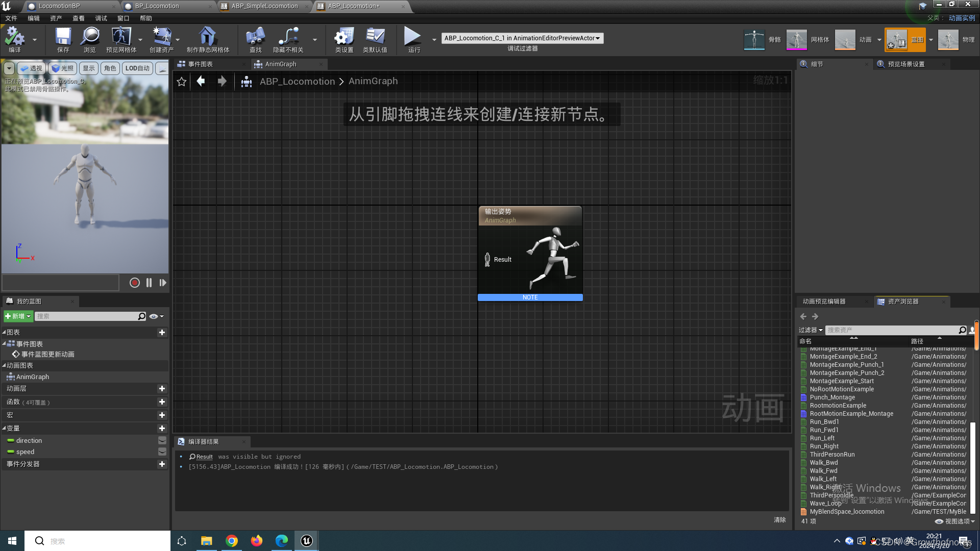Viewport: 980px width, 551px height.
Task: Open the 调试 debug menu
Action: 101,18
